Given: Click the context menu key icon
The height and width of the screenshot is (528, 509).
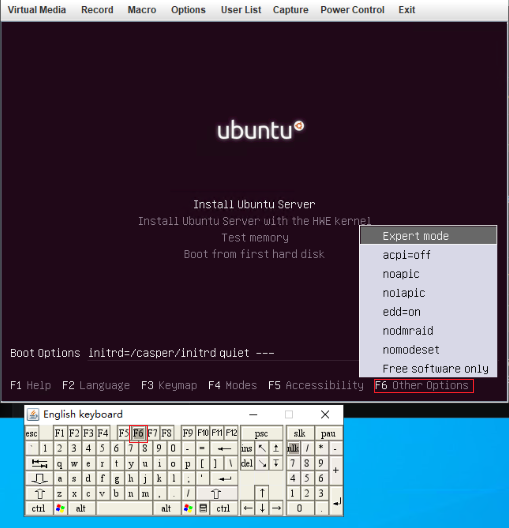Looking at the screenshot, I should 203,508.
